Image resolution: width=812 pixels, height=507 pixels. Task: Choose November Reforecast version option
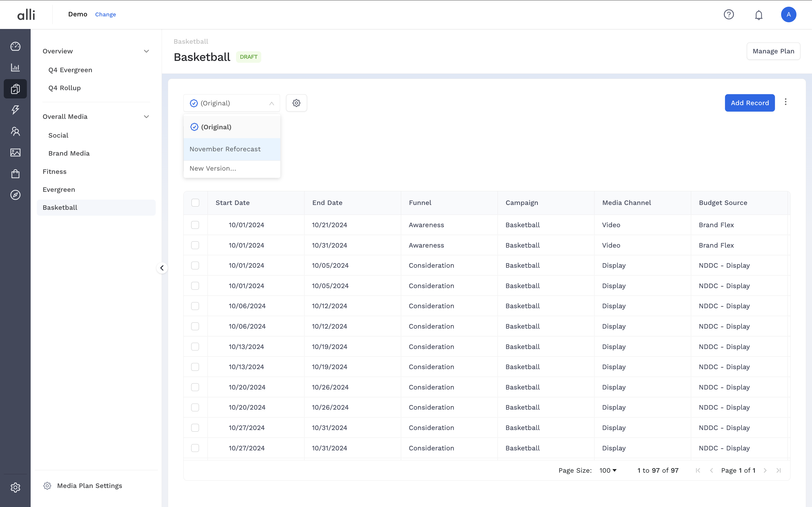(x=225, y=149)
